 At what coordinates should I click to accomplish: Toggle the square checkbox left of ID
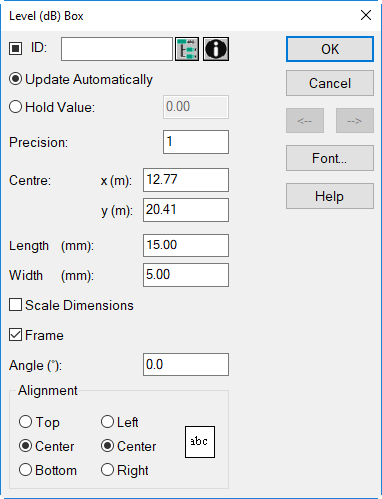click(15, 49)
